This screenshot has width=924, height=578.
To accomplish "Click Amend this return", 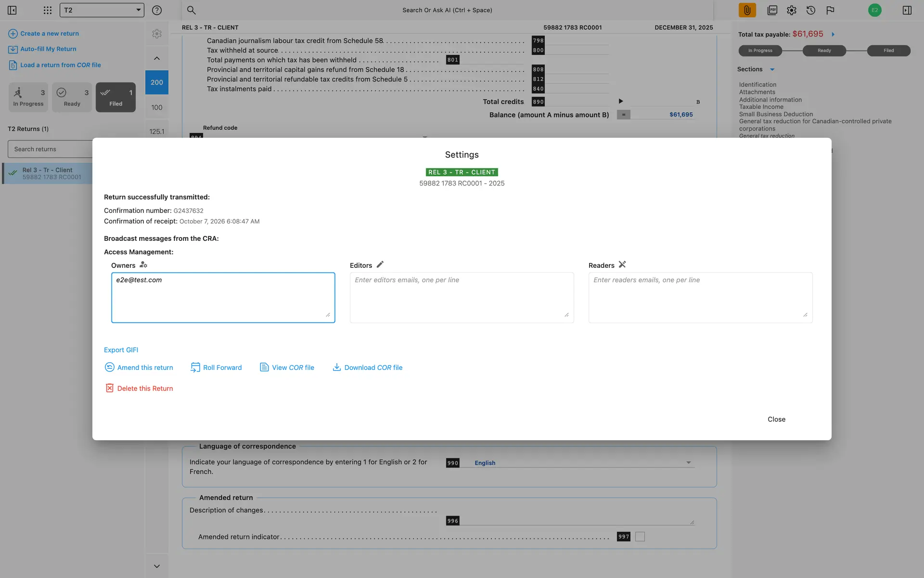I will [139, 368].
